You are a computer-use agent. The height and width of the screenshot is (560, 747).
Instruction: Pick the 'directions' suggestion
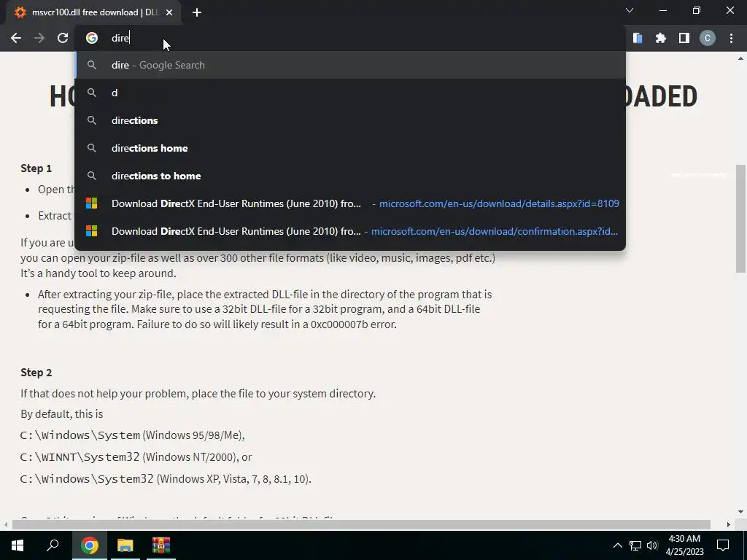tap(350, 120)
